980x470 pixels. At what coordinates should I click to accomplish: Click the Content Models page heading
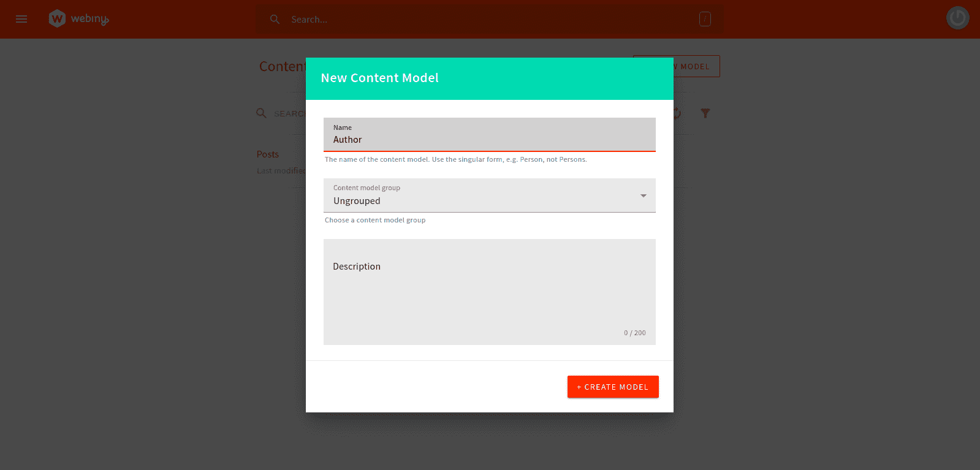282,66
